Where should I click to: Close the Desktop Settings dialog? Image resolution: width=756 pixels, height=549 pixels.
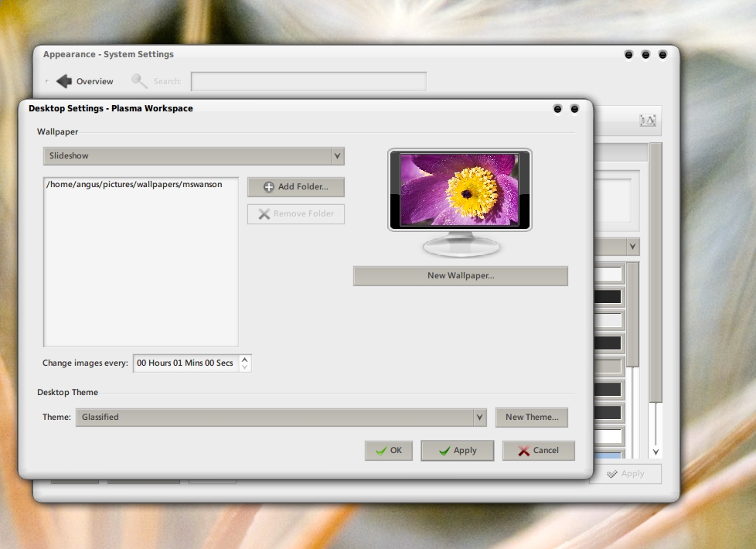574,109
